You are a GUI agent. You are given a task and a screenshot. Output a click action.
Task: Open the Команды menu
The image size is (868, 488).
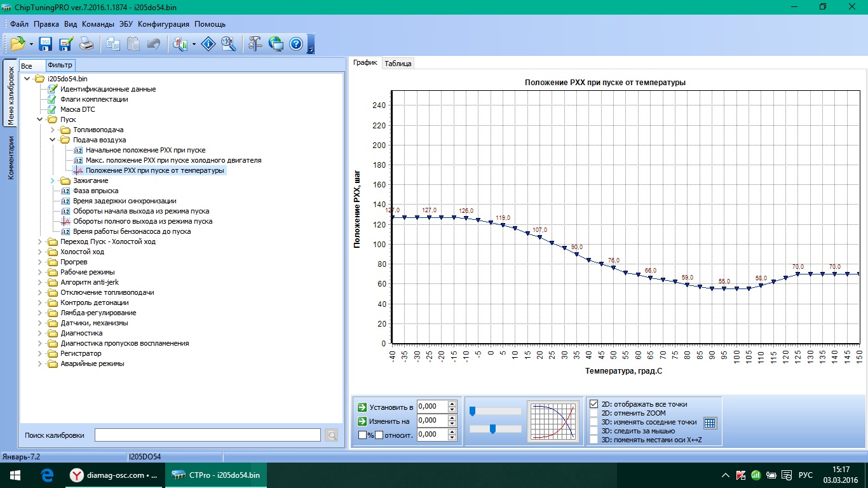(98, 24)
